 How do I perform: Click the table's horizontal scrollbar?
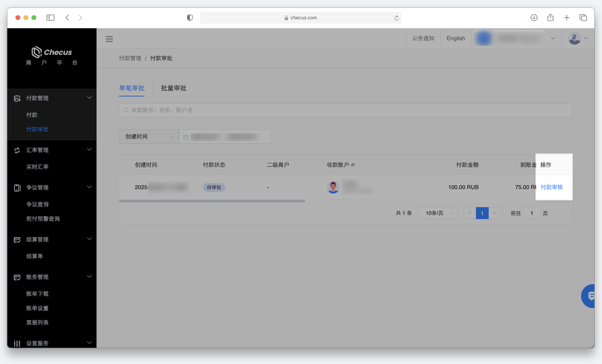212,201
